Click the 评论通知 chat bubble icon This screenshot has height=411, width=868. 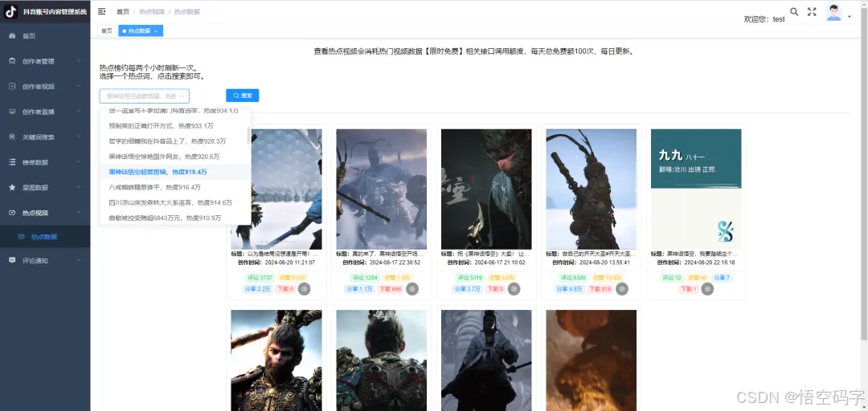[x=12, y=260]
